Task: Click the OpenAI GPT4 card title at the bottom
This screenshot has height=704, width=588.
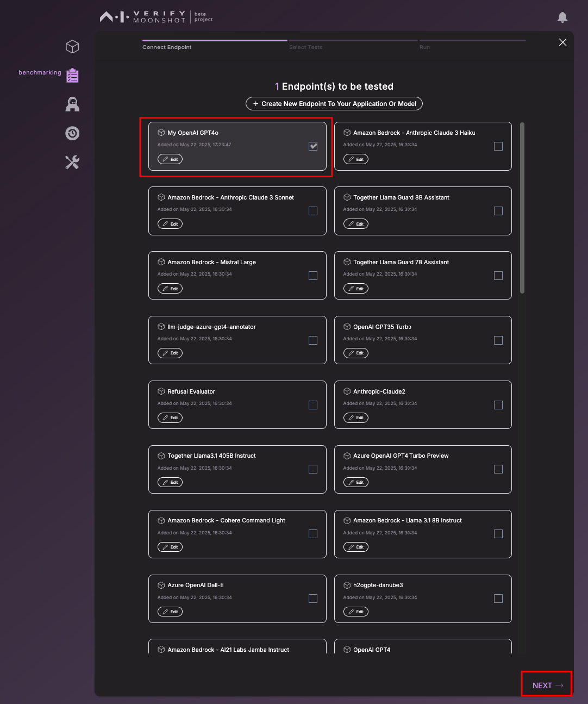Action: [372, 650]
